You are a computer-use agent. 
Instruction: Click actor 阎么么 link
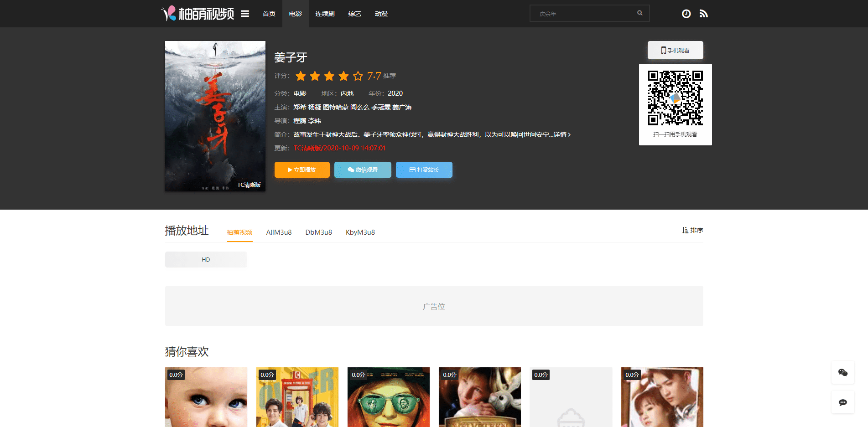[360, 107]
